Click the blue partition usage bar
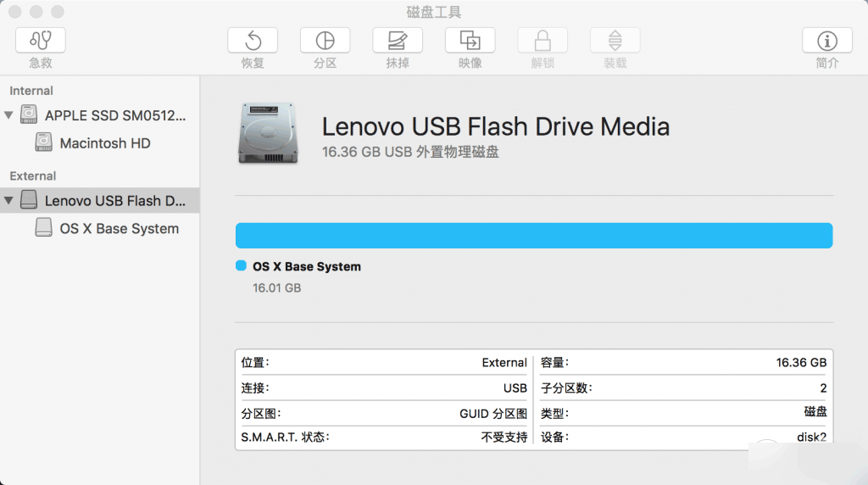The height and width of the screenshot is (485, 868). coord(533,236)
